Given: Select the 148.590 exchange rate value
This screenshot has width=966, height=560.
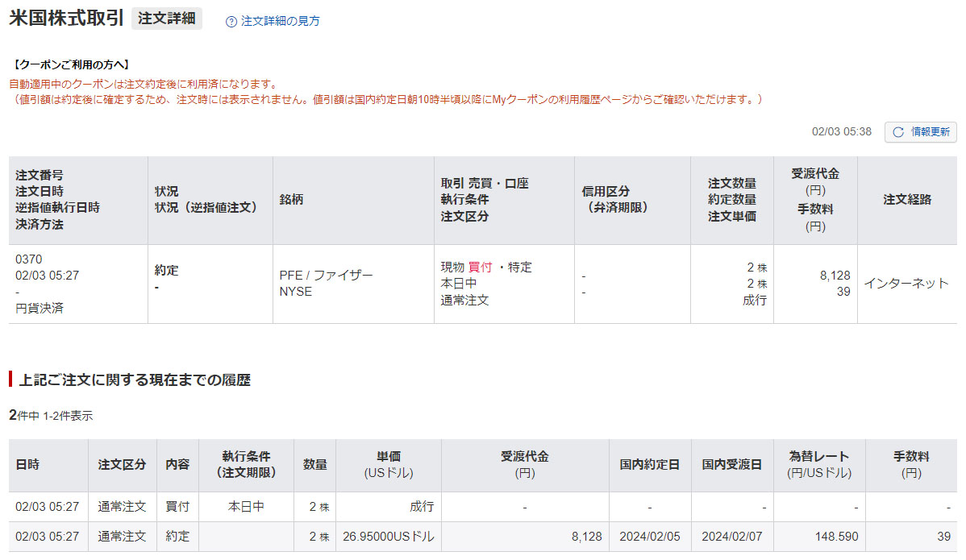Looking at the screenshot, I should point(836,537).
